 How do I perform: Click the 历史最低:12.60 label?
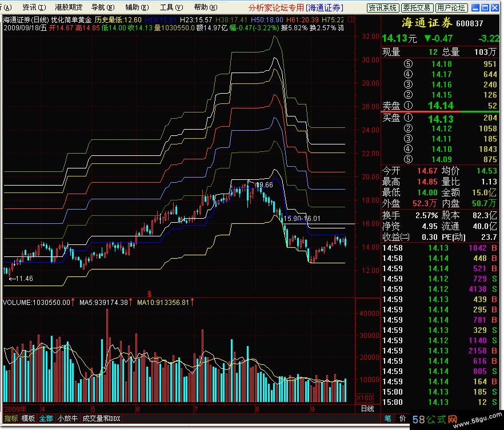click(x=118, y=20)
